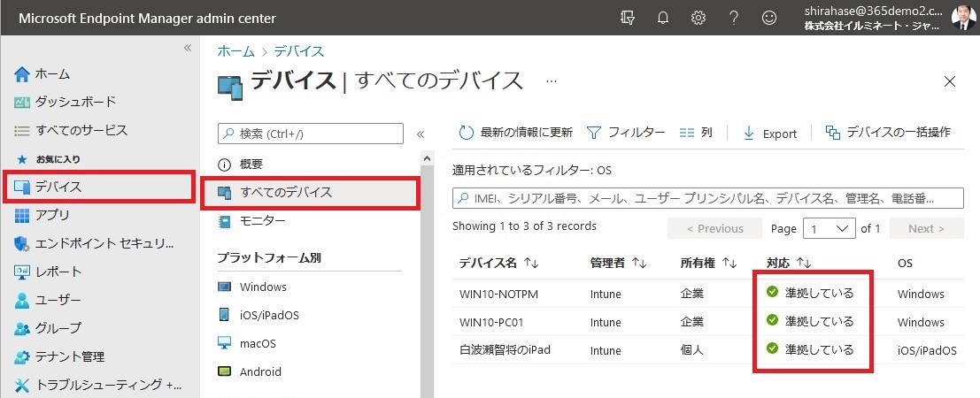980x398 pixels.
Task: Click the Next page button
Action: [927, 229]
